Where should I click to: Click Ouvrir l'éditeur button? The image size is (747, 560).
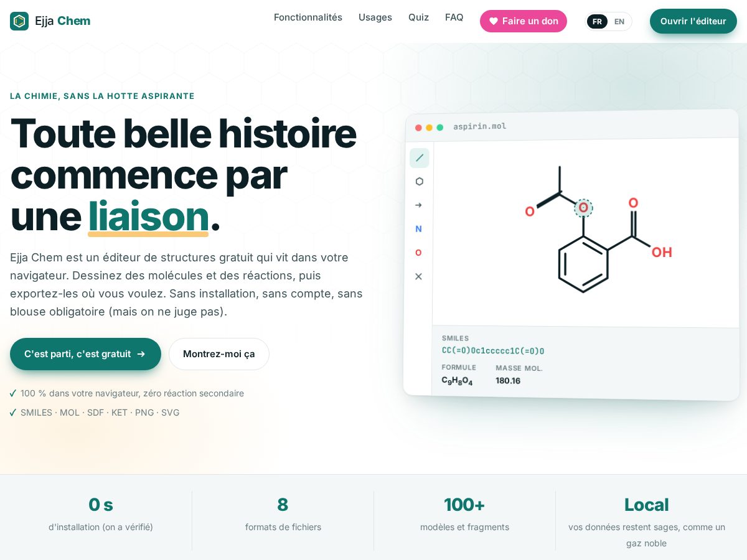693,21
